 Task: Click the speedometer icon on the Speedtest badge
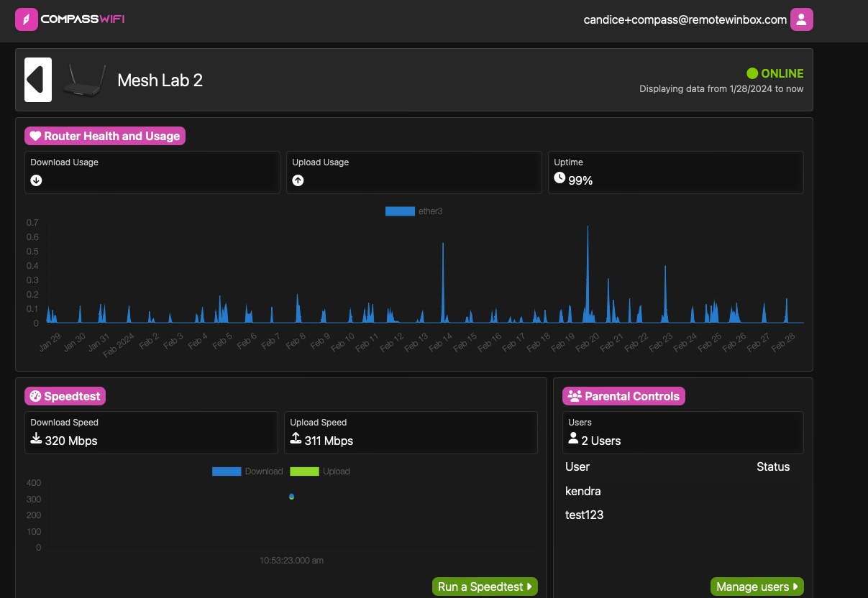tap(35, 396)
